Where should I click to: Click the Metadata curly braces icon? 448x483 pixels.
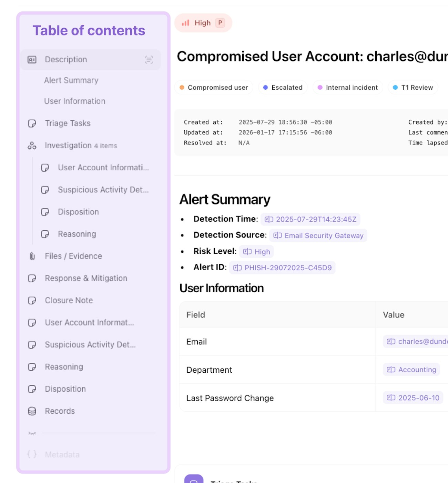point(32,454)
